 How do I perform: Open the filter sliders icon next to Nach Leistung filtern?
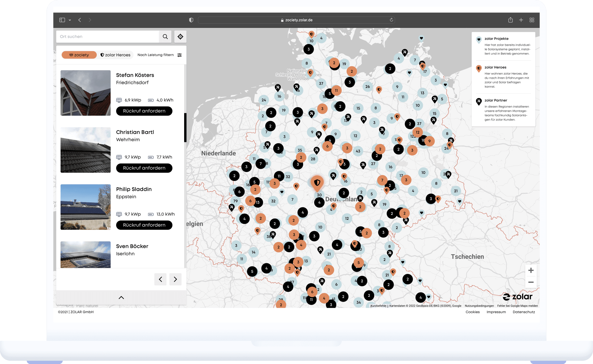tap(180, 55)
